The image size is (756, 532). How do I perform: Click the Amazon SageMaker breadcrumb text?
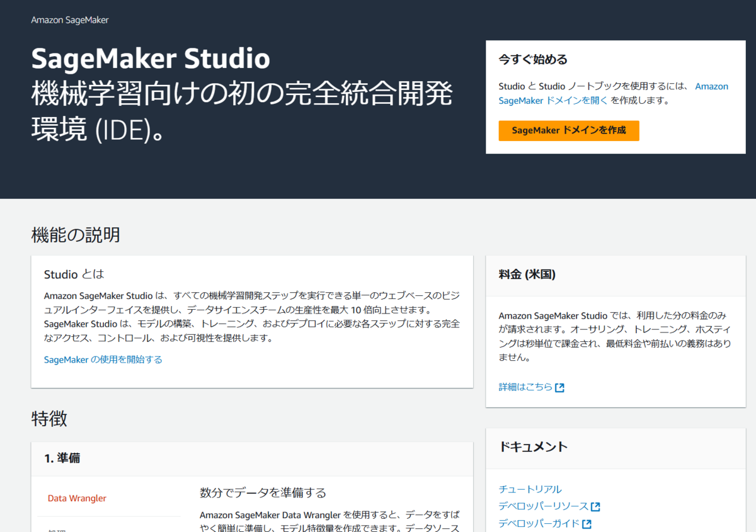(70, 20)
